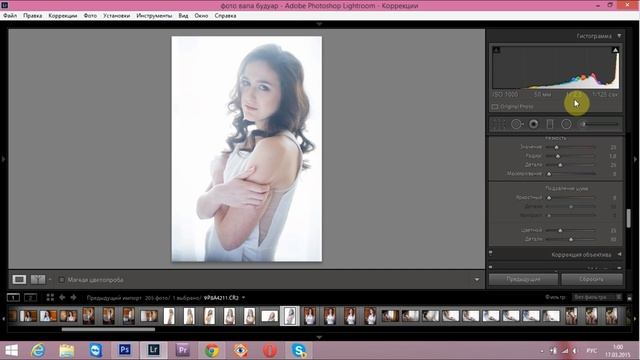The image size is (640, 360).
Task: Select the Crop Overlay tool
Action: click(x=499, y=124)
